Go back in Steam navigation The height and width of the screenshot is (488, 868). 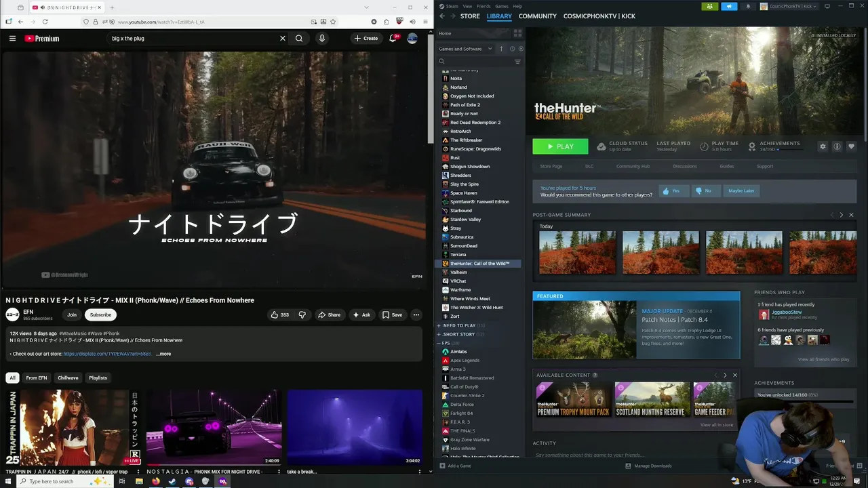coord(442,16)
